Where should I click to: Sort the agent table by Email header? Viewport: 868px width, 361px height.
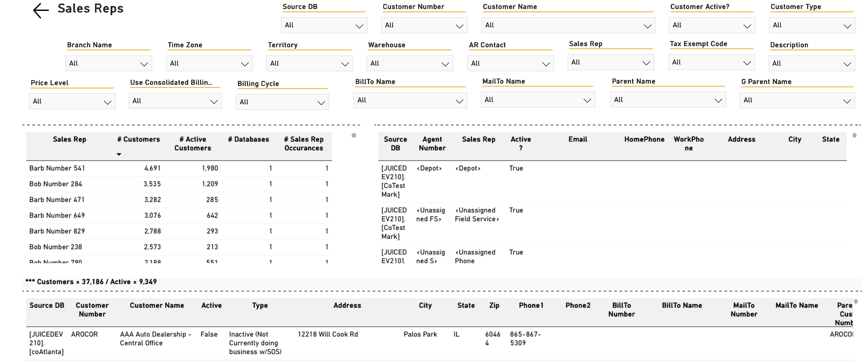tap(578, 139)
